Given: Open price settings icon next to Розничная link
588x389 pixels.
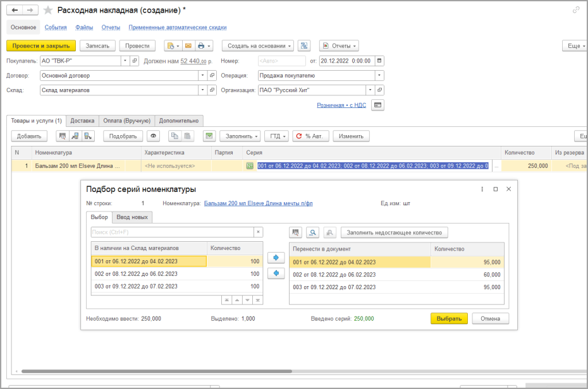Looking at the screenshot, I should 377,105.
